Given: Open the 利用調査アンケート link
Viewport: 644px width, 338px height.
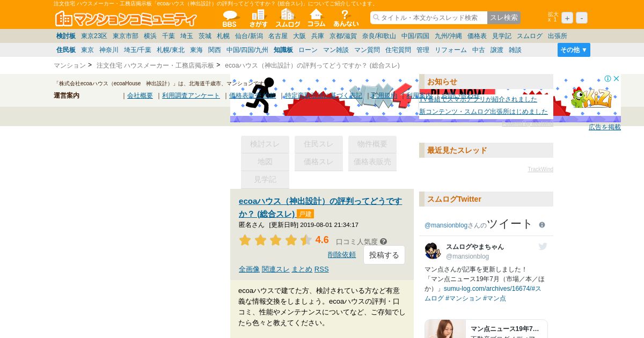Looking at the screenshot, I should 191,95.
